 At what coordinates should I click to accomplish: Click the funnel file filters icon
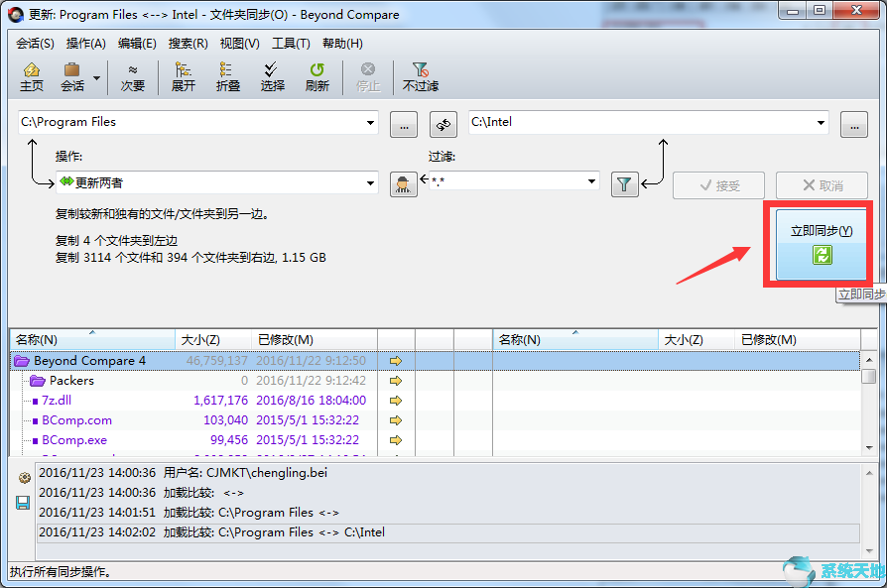(624, 184)
